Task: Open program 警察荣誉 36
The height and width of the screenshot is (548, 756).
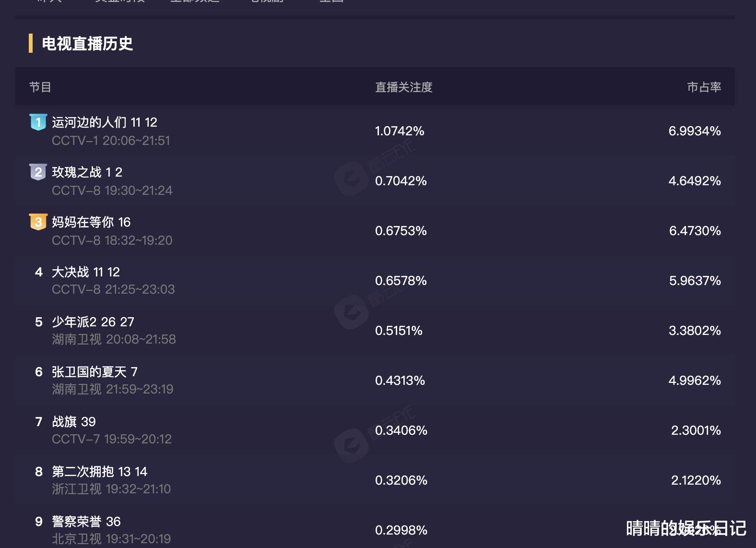Action: 86,522
